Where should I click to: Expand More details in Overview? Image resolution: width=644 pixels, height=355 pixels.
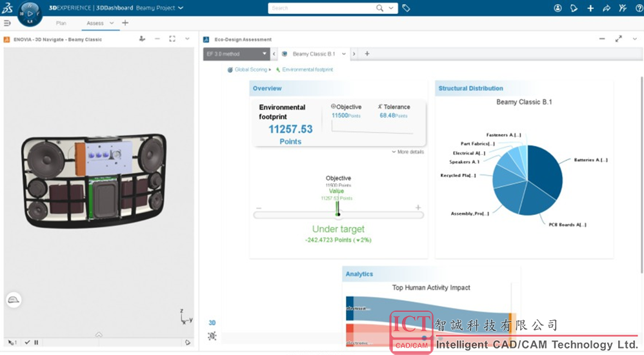(407, 152)
